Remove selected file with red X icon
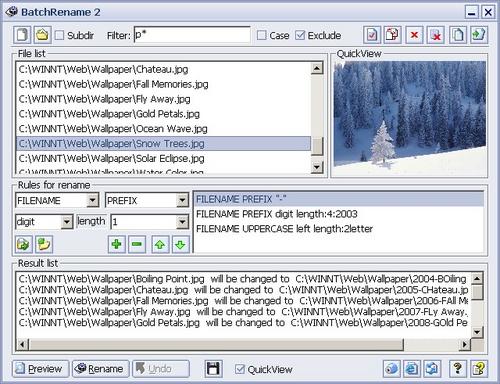 (x=414, y=35)
